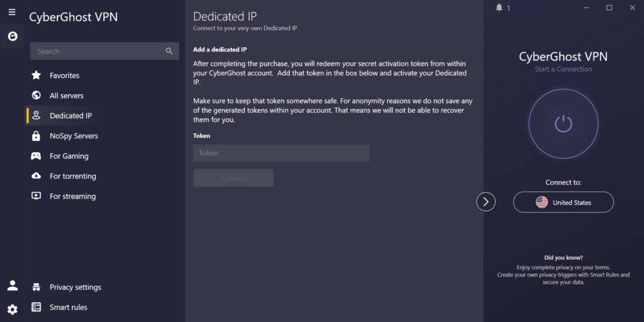644x322 pixels.
Task: Open the account profile icon
Action: 13,286
